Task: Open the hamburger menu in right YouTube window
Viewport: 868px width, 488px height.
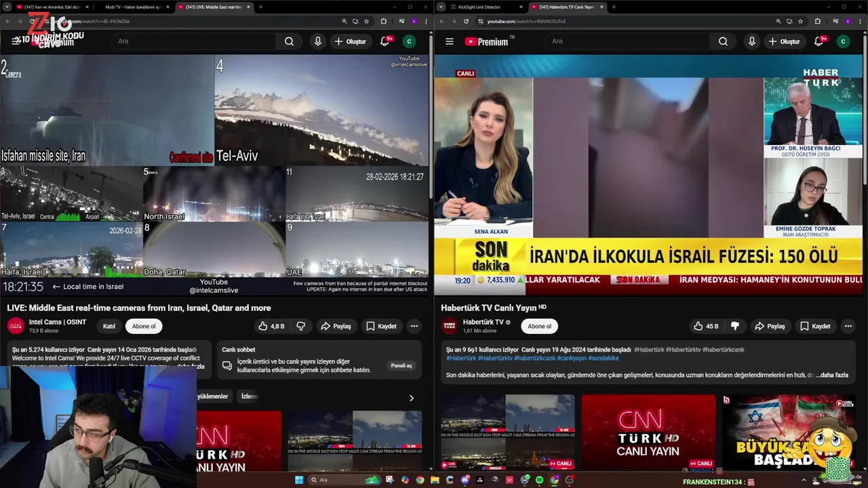Action: tap(449, 41)
